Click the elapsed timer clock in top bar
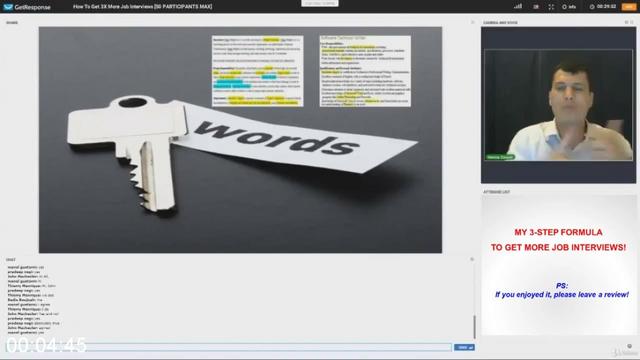The height and width of the screenshot is (360, 640). point(603,7)
